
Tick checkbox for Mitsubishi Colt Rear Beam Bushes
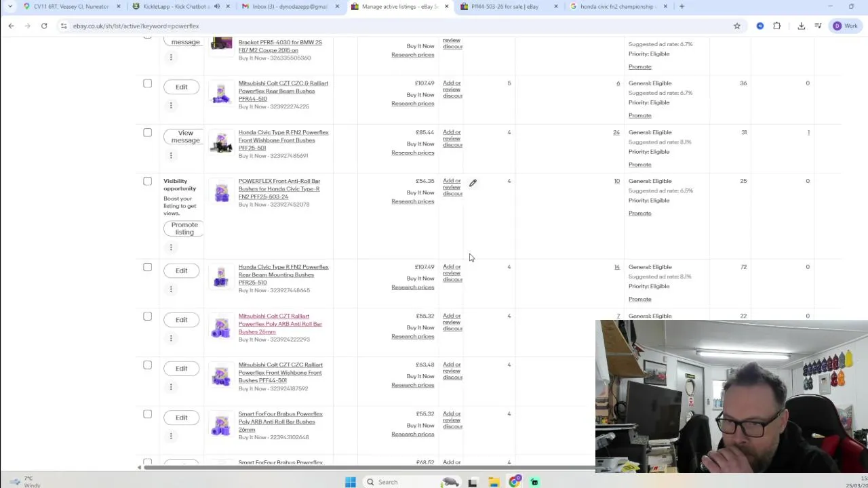[x=147, y=83]
